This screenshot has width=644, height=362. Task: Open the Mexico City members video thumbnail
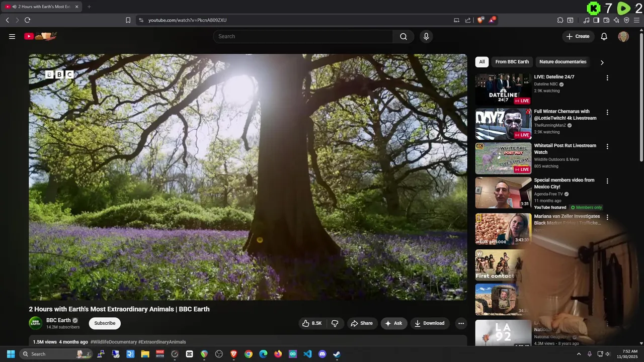coord(503,193)
